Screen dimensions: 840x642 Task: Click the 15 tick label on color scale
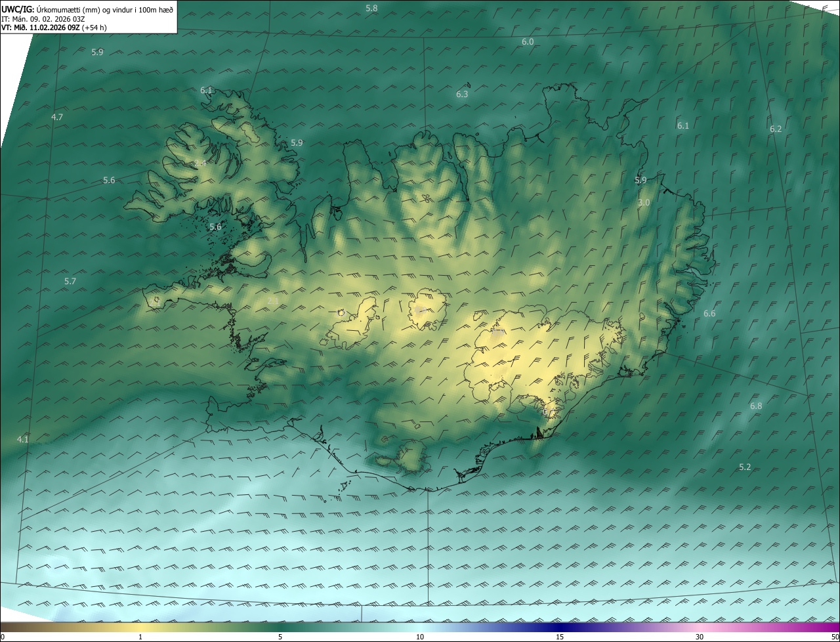coord(560,637)
